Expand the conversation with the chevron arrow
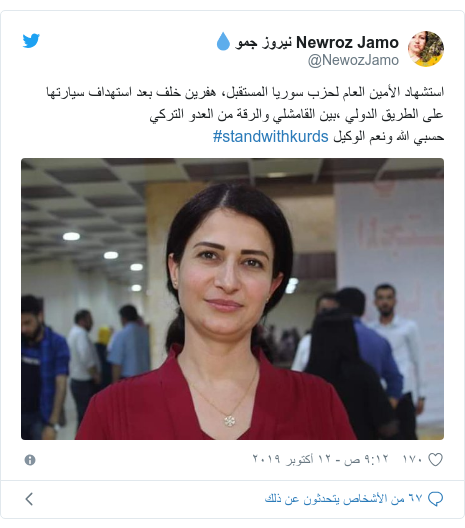 pyautogui.click(x=30, y=499)
